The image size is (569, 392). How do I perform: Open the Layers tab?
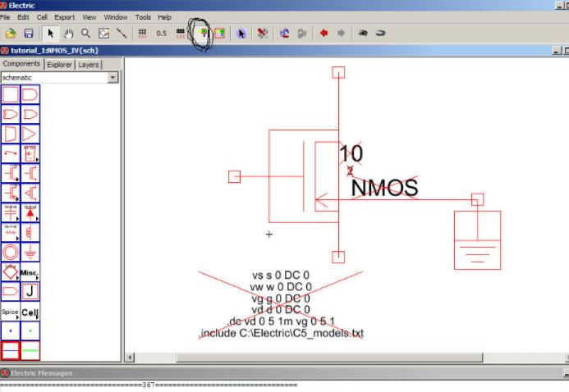tap(89, 64)
